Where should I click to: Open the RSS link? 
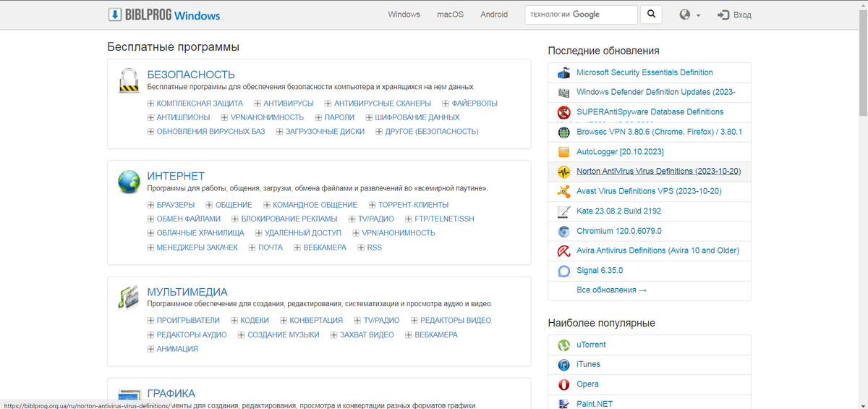tap(375, 248)
